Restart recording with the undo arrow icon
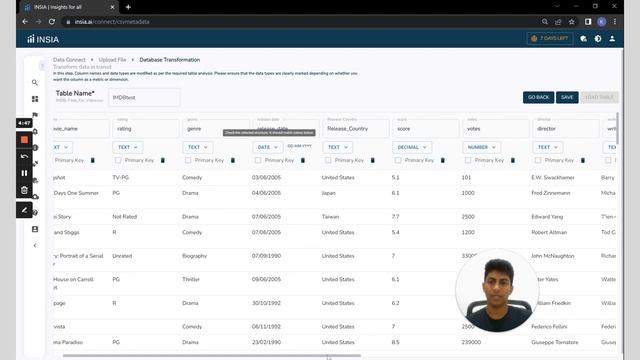The width and height of the screenshot is (640, 360). [x=24, y=156]
